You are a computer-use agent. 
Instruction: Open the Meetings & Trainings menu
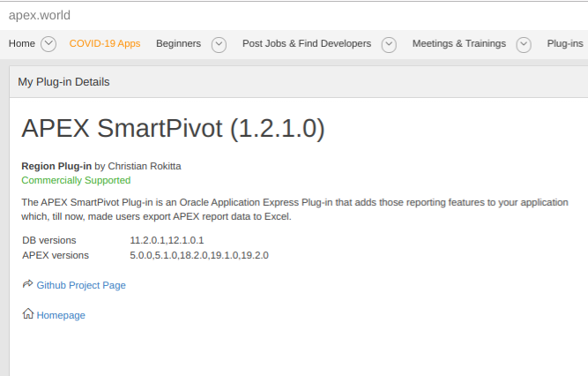(459, 43)
